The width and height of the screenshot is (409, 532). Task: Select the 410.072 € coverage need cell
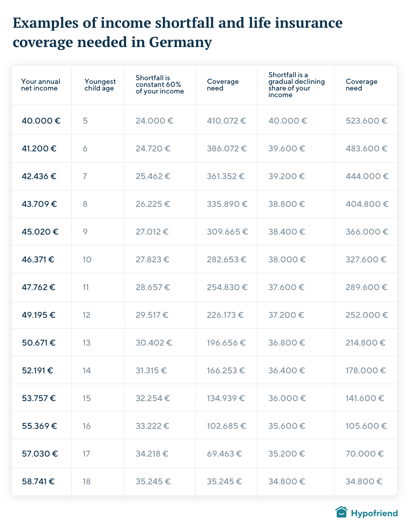(x=226, y=121)
